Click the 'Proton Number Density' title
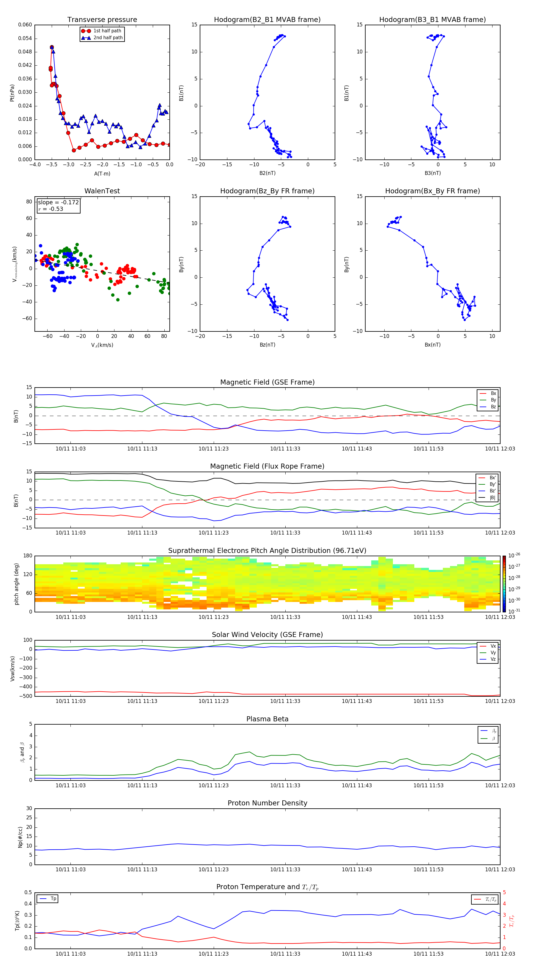Viewport: 535px width, 980px height. point(267,803)
